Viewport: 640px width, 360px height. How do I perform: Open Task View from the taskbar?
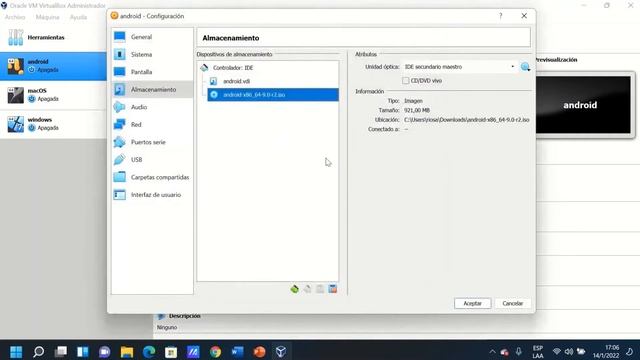tap(60, 351)
